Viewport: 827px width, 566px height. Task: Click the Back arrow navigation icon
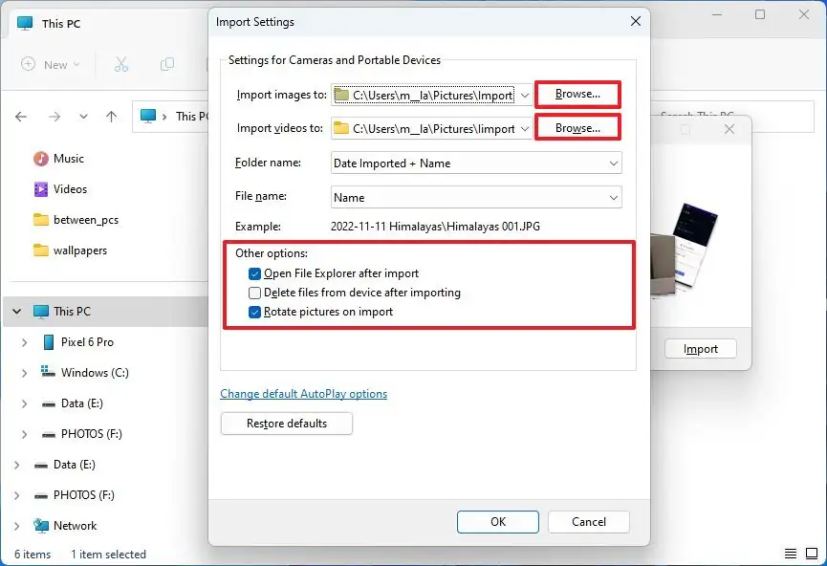pos(21,116)
